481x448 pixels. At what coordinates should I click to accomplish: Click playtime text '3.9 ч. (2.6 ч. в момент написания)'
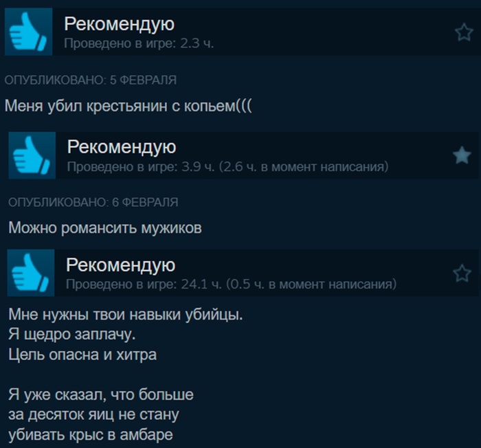tap(285, 167)
